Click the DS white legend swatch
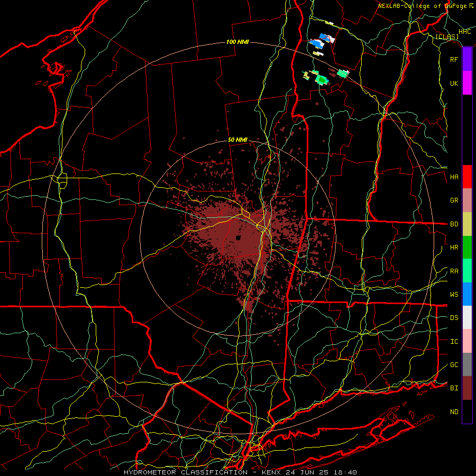The width and height of the screenshot is (476, 476). pyautogui.click(x=467, y=317)
